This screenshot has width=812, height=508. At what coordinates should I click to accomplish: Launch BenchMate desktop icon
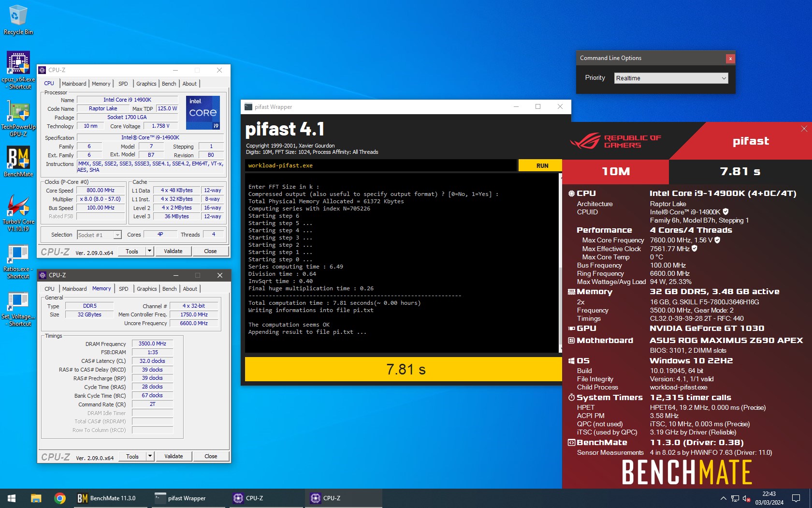coord(18,162)
